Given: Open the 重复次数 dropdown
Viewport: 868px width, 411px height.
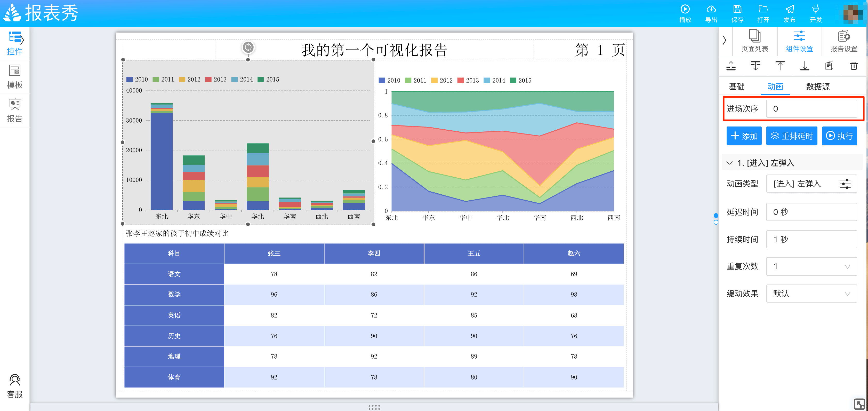Looking at the screenshot, I should tap(811, 266).
